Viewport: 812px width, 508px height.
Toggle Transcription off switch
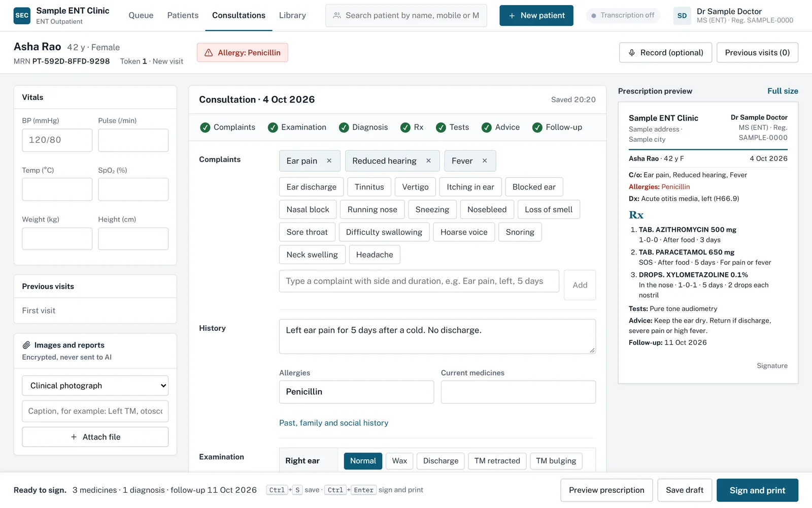(x=623, y=16)
